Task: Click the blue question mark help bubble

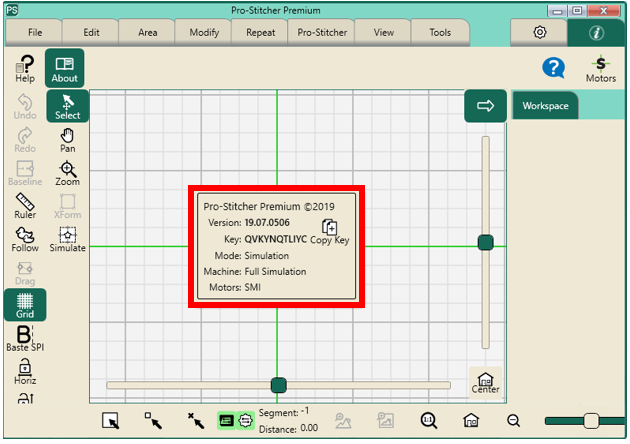Action: 553,68
